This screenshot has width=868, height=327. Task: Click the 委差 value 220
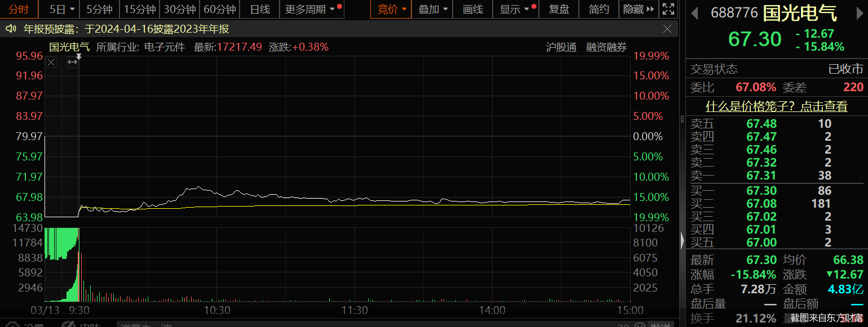pos(853,87)
